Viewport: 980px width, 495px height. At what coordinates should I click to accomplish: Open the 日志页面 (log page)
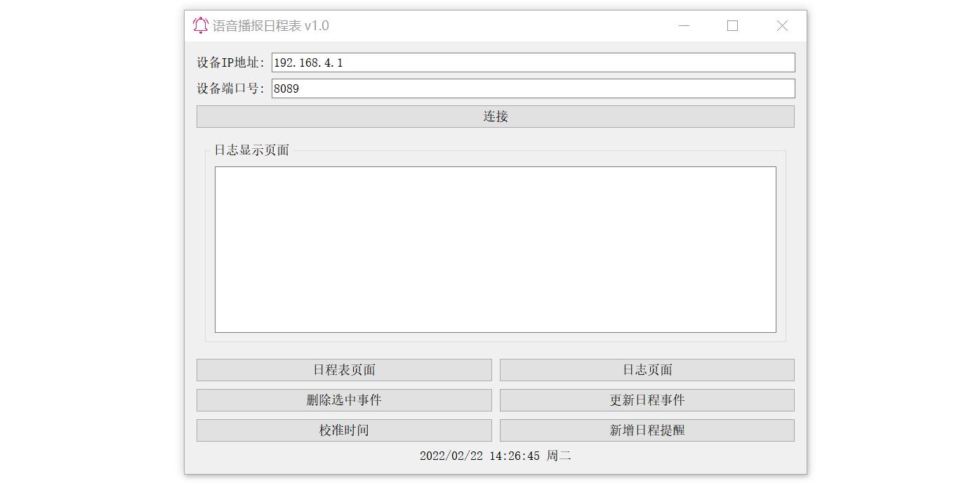point(647,370)
